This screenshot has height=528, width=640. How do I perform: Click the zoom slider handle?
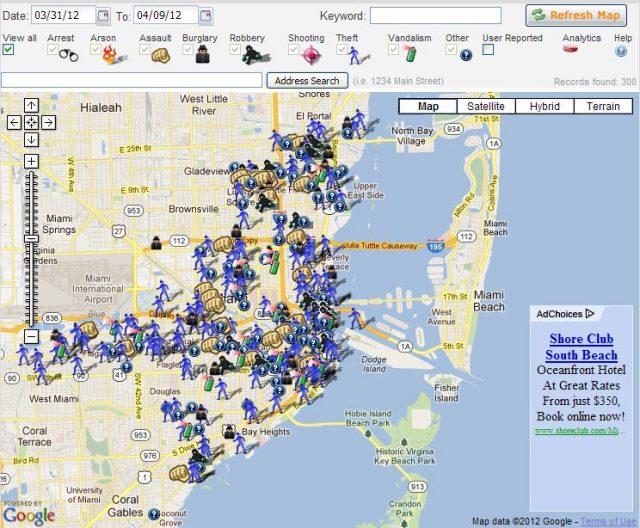pyautogui.click(x=31, y=239)
